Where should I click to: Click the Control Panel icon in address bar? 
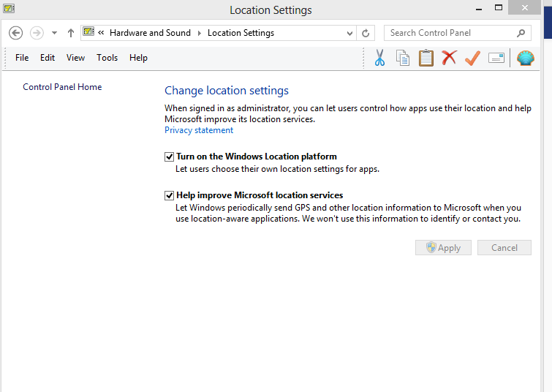coord(88,31)
